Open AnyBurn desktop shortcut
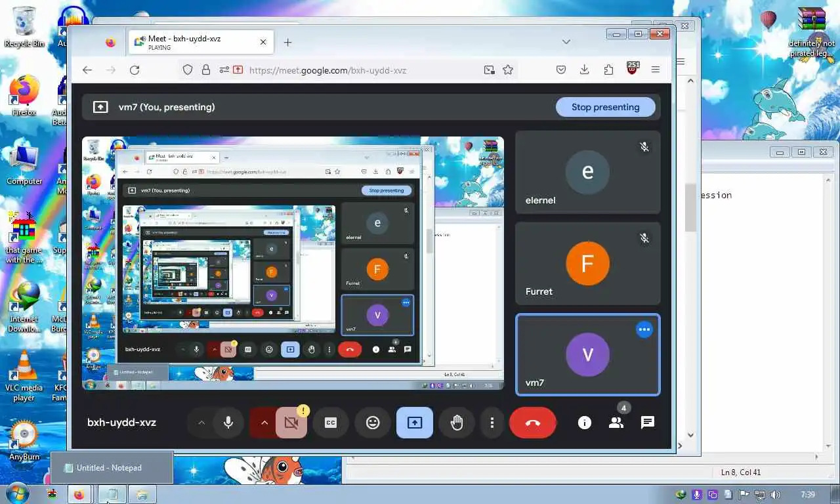The width and height of the screenshot is (840, 504). pos(24,441)
